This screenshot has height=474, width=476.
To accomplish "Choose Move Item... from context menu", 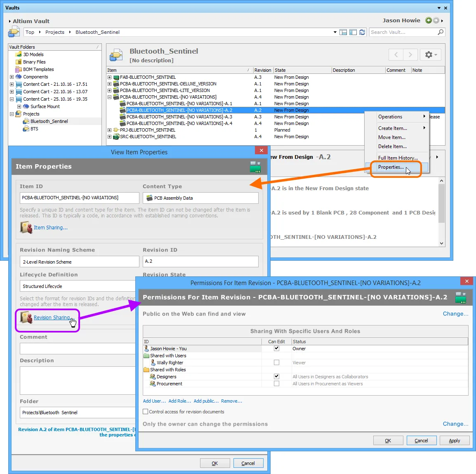I will pyautogui.click(x=397, y=137).
